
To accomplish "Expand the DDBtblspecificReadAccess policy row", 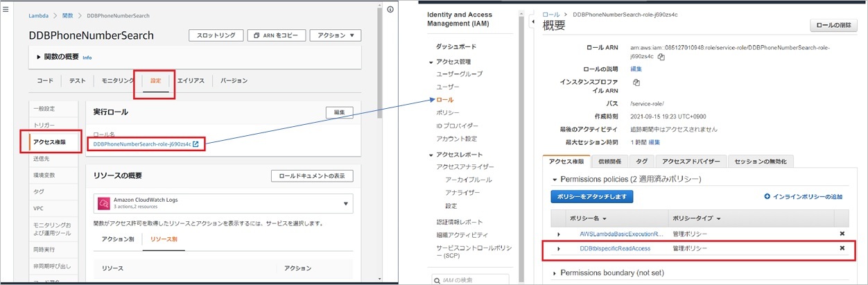I will pos(559,248).
